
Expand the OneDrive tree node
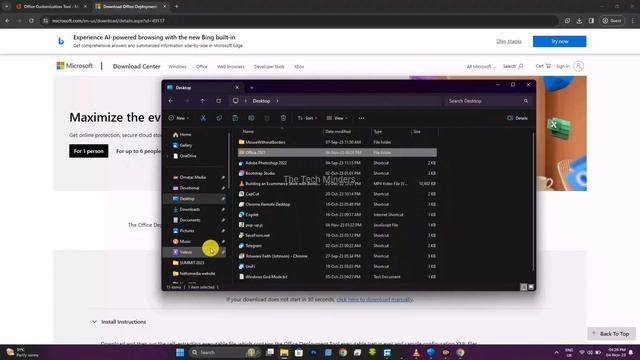[x=167, y=156]
